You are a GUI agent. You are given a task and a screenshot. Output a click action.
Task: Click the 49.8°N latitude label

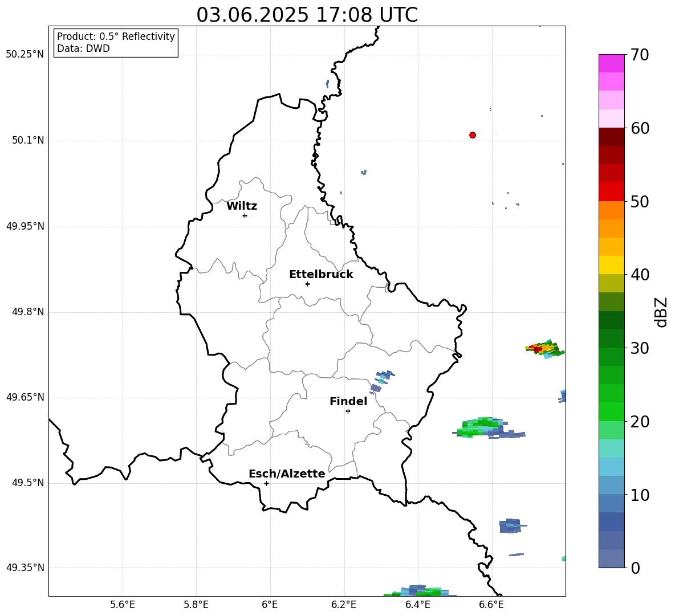click(x=27, y=312)
